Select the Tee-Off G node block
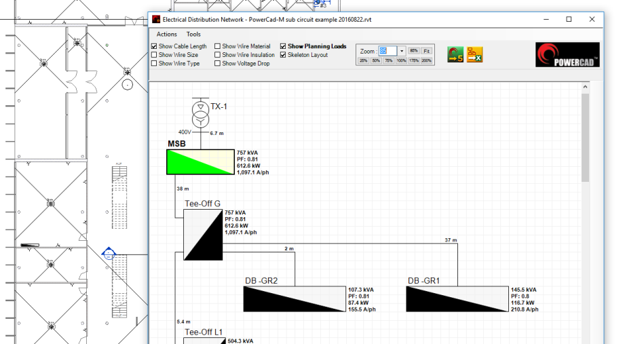This screenshot has height=344, width=644. click(203, 235)
